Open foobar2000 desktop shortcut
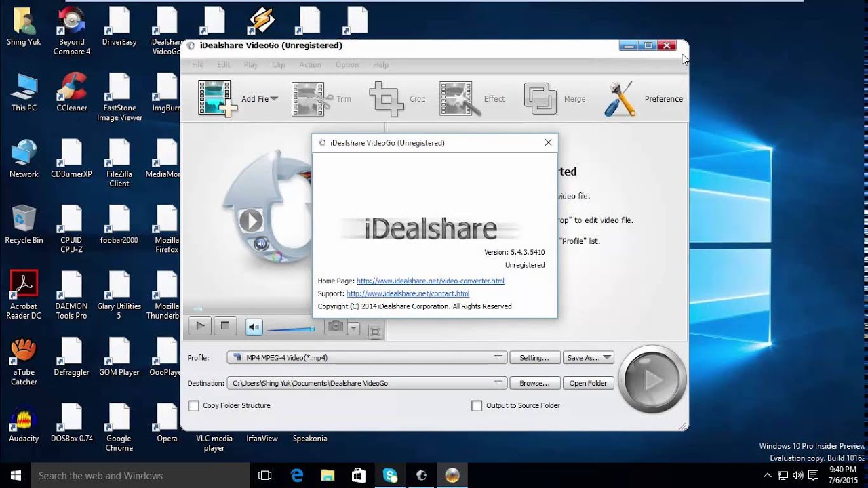 pyautogui.click(x=119, y=224)
